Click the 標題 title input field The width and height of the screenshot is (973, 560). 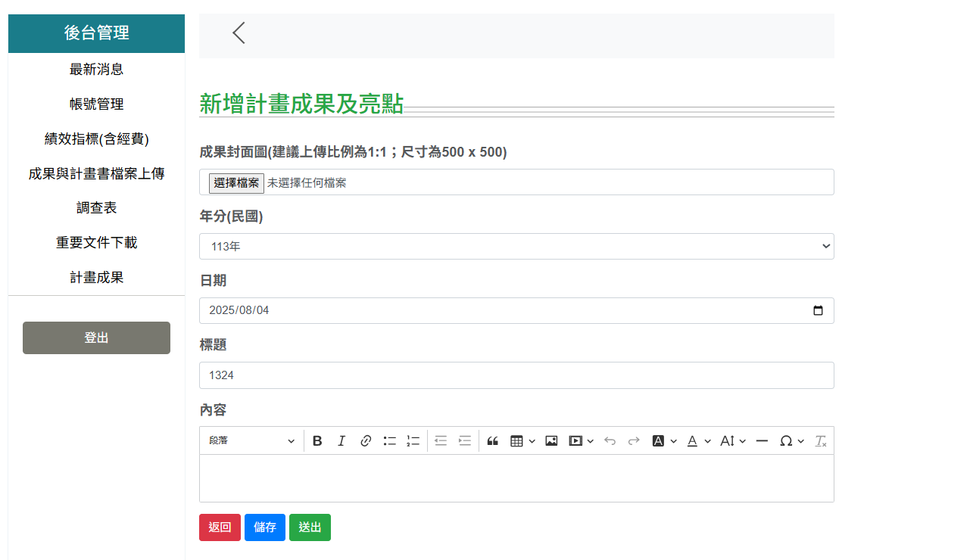point(516,375)
